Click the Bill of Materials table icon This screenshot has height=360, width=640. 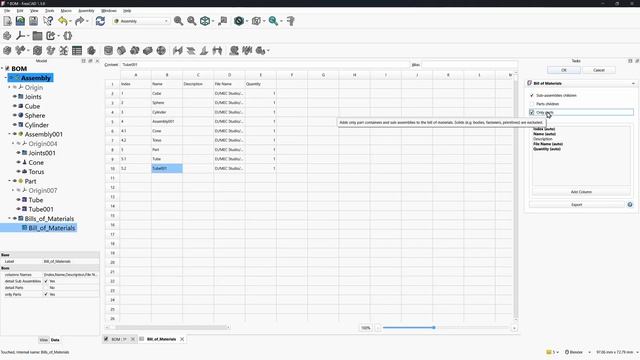[77, 51]
